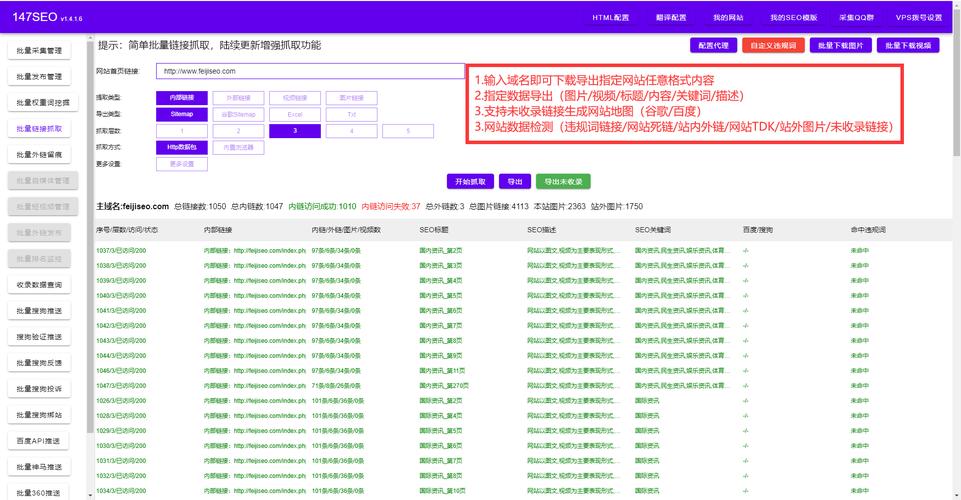Open 批量360推送 in sidebar
This screenshot has width=961, height=500.
point(38,493)
